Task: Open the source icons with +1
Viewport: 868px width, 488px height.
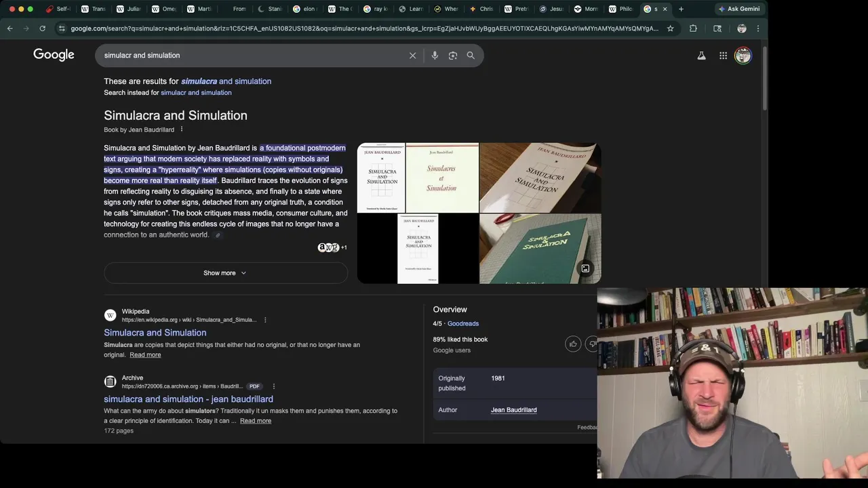Action: pyautogui.click(x=332, y=247)
